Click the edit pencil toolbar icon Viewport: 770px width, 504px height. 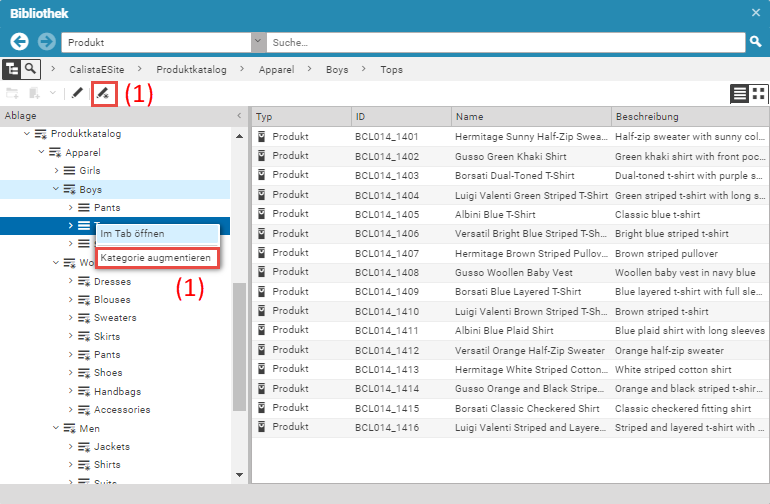(77, 94)
